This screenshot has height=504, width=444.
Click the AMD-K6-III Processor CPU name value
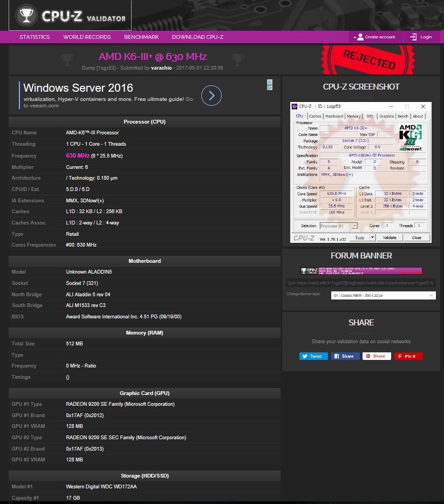[x=92, y=133]
